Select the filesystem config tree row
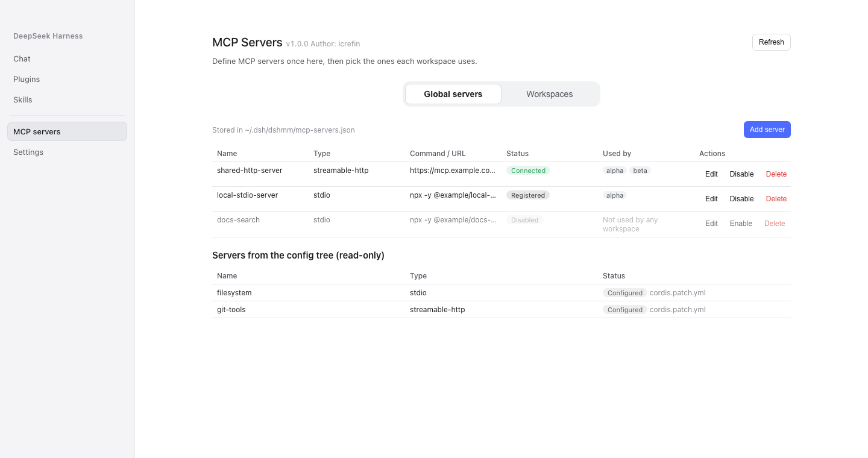This screenshot has width=868, height=458. (x=502, y=293)
